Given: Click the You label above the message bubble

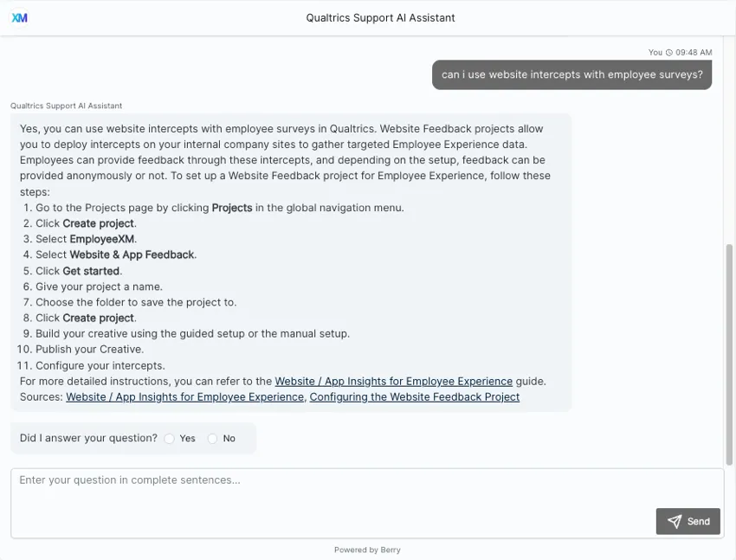Looking at the screenshot, I should 655,52.
